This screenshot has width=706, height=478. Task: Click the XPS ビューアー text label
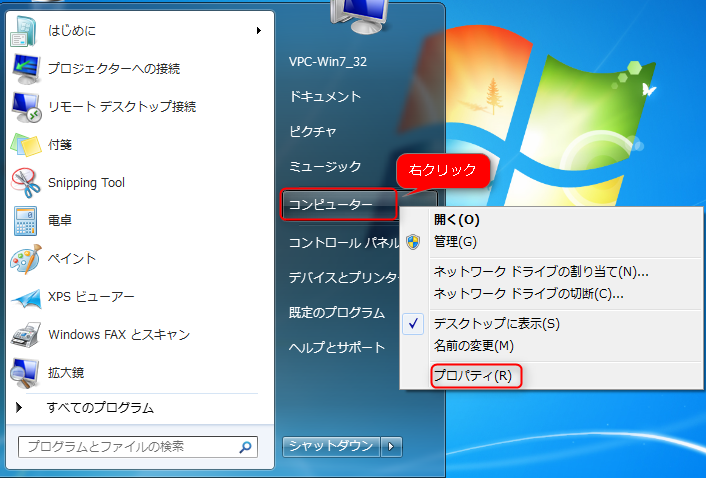point(91,297)
